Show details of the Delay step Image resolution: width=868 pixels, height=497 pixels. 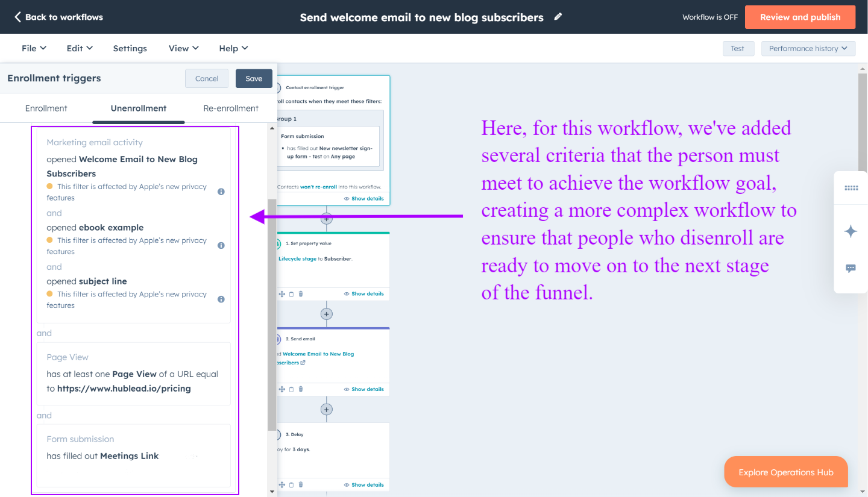pos(363,484)
